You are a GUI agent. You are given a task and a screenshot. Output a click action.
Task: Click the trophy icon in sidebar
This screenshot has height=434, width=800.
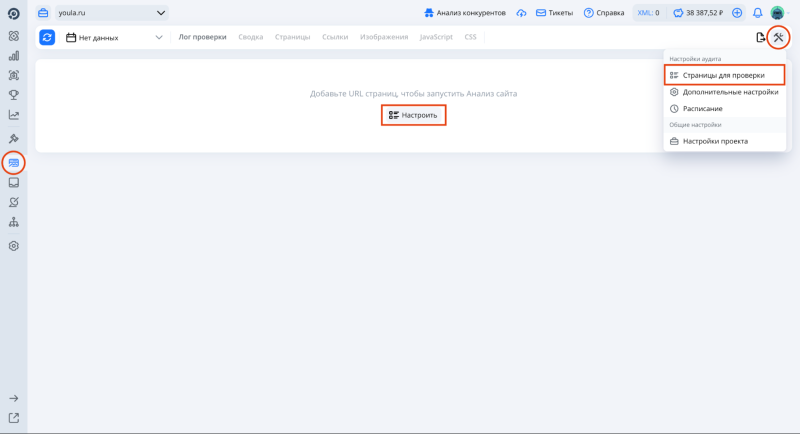pyautogui.click(x=14, y=95)
